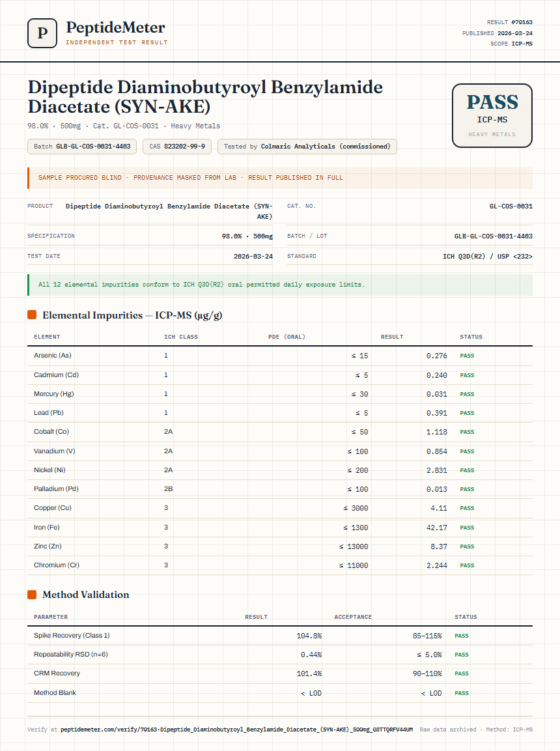Screen dimensions: 560x751
Task: Select the PUBLISHED 2026-03-24 header text
Action: 497,33
